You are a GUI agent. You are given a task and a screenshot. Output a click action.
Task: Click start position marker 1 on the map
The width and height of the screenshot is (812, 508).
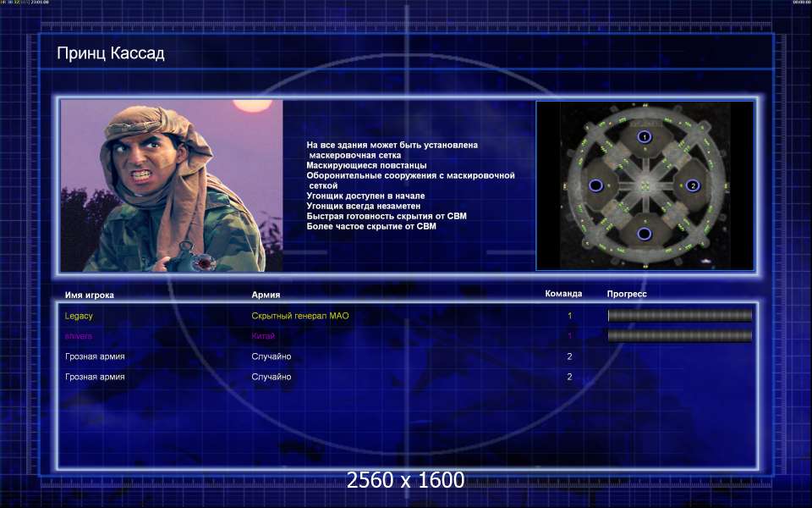(x=644, y=137)
